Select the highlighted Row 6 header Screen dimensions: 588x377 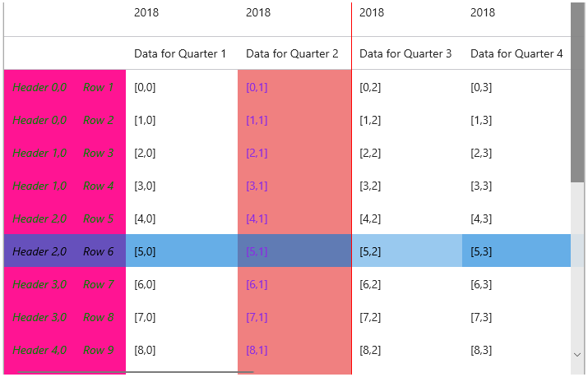tap(99, 251)
